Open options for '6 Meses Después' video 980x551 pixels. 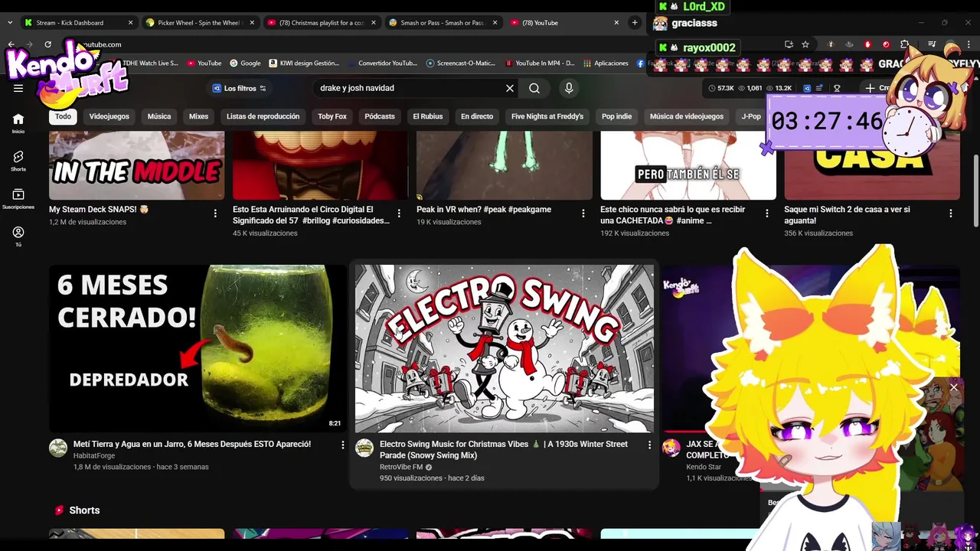click(343, 445)
